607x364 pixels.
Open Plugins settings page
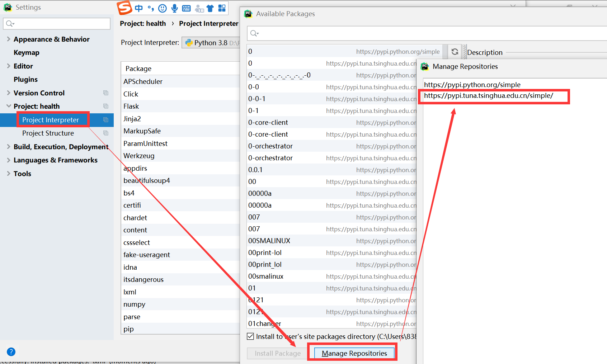point(25,80)
